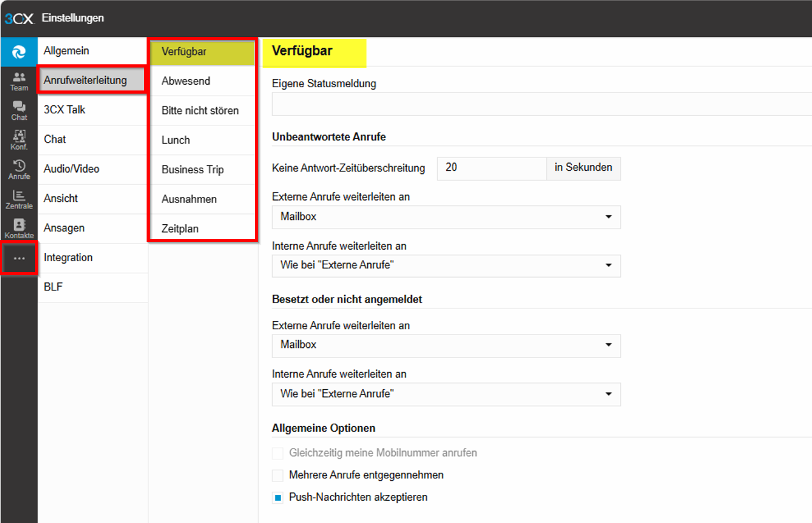Expand Externe Anrufe dropdown under Unbeantwortete Anrufe

tap(446, 217)
